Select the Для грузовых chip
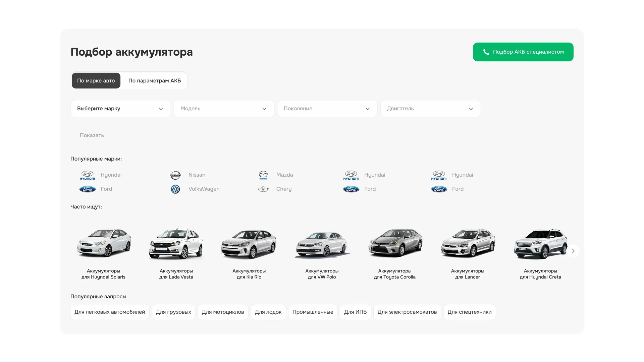The height and width of the screenshot is (362, 644). (173, 312)
